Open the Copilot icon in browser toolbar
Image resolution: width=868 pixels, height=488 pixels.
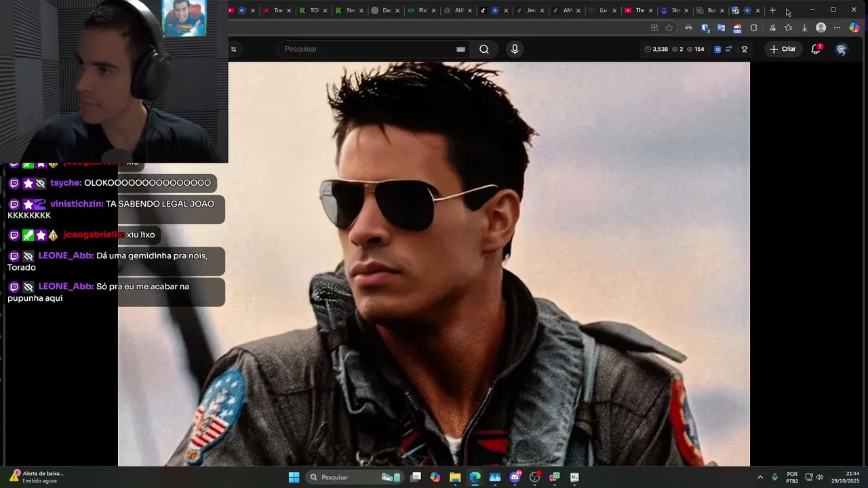pyautogui.click(x=854, y=28)
